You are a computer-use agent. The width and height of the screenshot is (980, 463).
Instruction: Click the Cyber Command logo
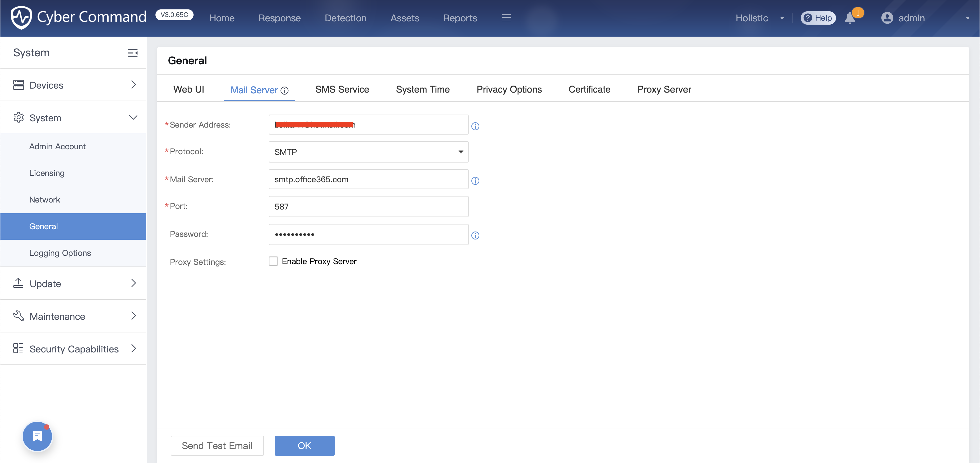[78, 17]
